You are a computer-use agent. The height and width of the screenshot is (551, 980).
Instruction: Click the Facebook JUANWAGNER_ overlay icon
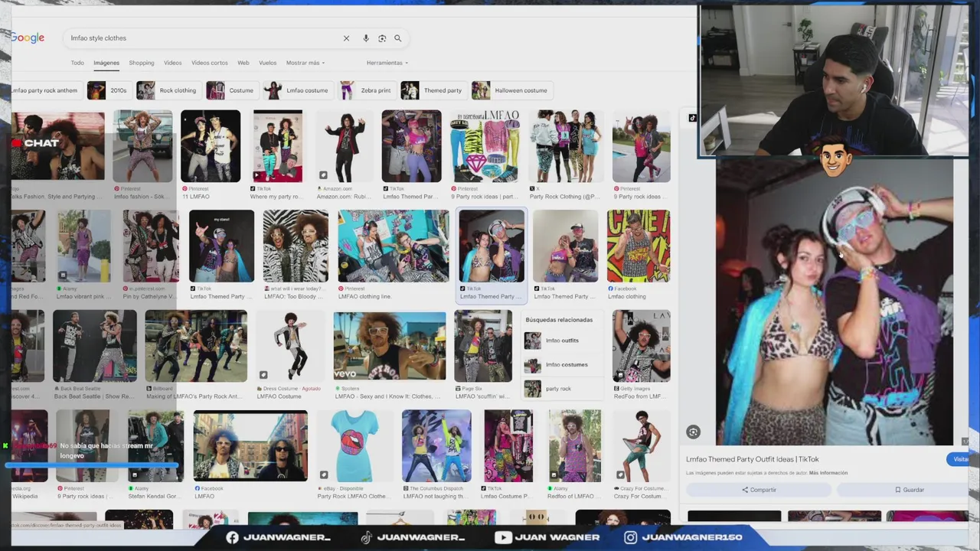(x=232, y=538)
